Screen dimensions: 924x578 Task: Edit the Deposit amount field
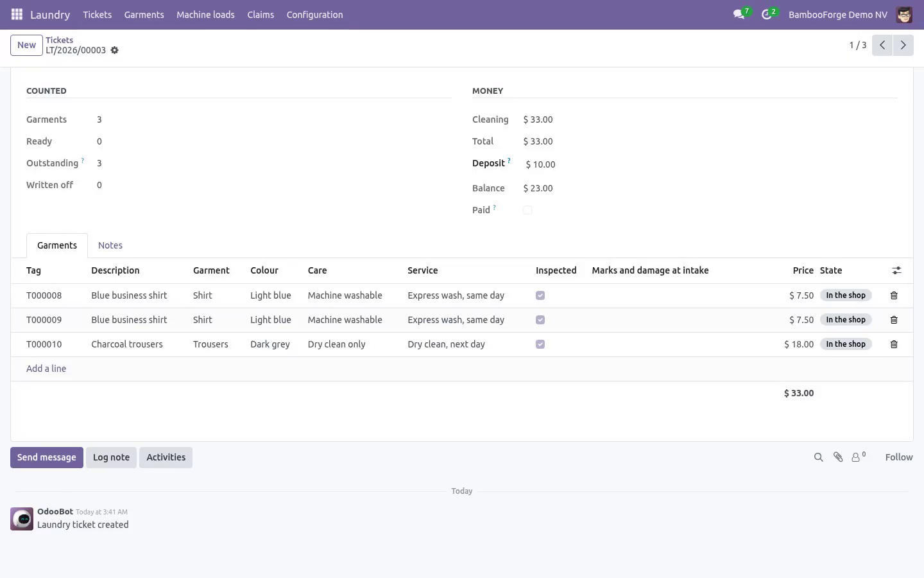(710, 164)
